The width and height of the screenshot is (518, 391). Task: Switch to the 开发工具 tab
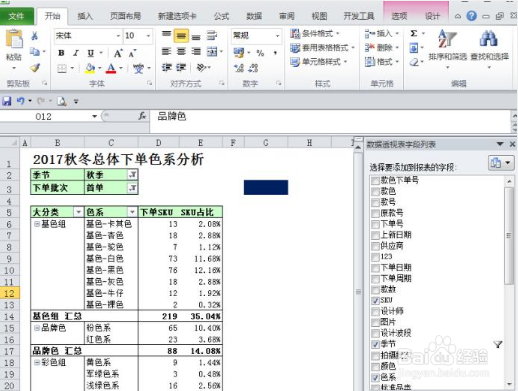[359, 16]
